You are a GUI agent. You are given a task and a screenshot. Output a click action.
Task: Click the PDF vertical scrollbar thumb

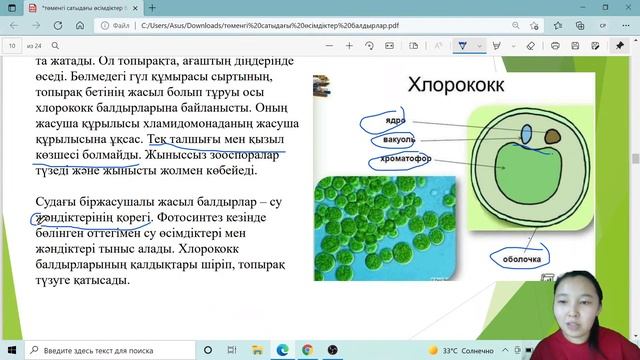coord(636,158)
